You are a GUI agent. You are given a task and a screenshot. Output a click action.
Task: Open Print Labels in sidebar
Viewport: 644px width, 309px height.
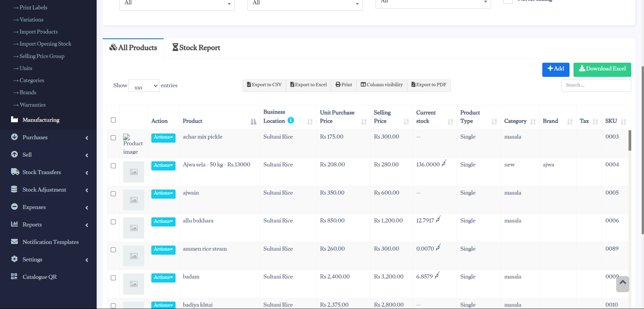pos(33,7)
